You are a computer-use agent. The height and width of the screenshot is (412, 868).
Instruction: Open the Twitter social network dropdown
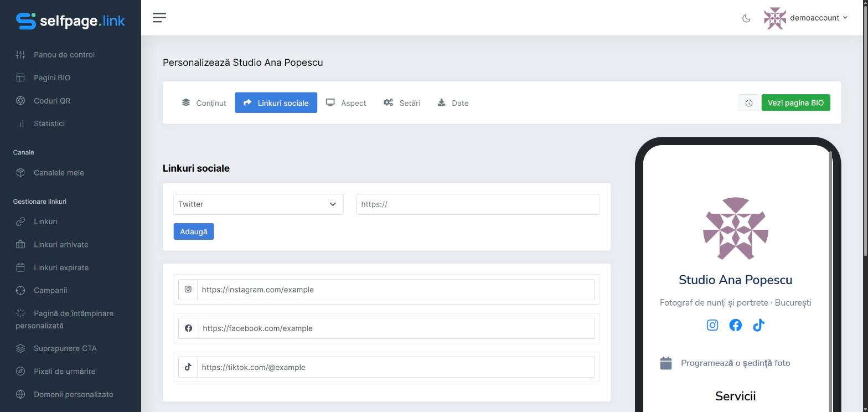coord(259,204)
